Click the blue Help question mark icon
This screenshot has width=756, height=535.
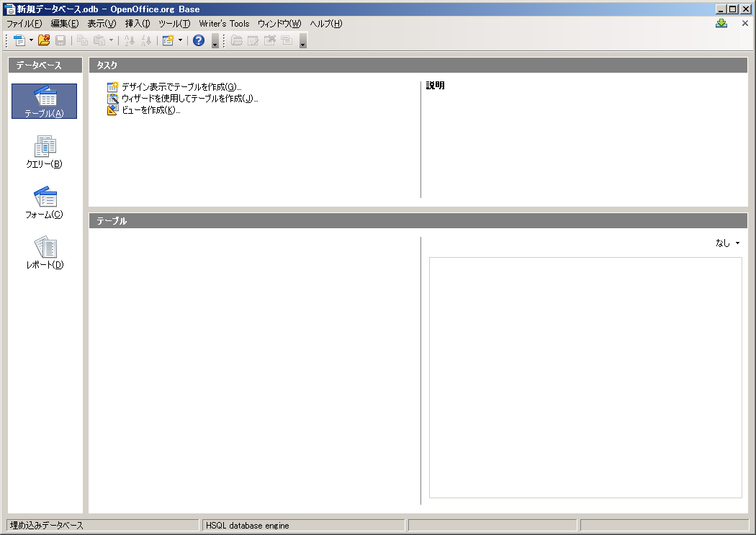(x=199, y=40)
